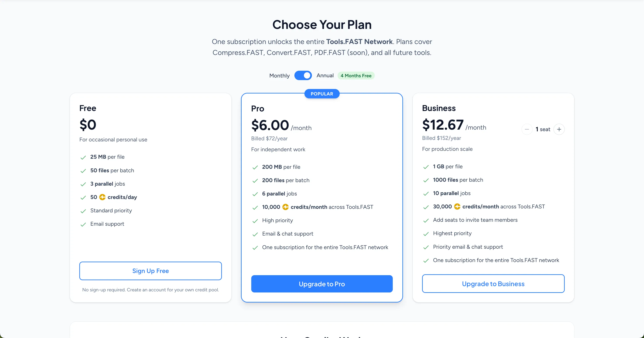Click the Upgrade to Pro button
The height and width of the screenshot is (338, 644).
[322, 284]
